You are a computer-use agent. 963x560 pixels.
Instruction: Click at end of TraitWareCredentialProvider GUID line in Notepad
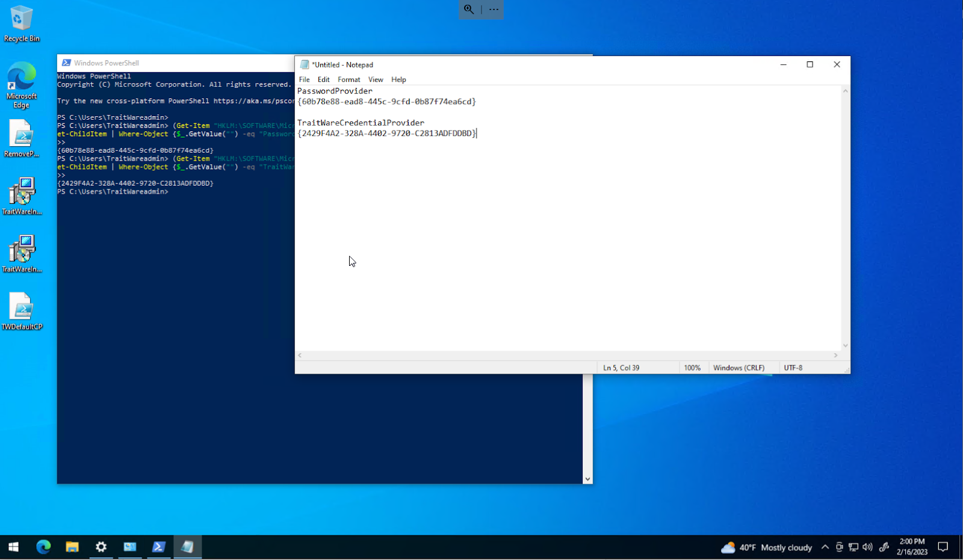[x=477, y=134]
